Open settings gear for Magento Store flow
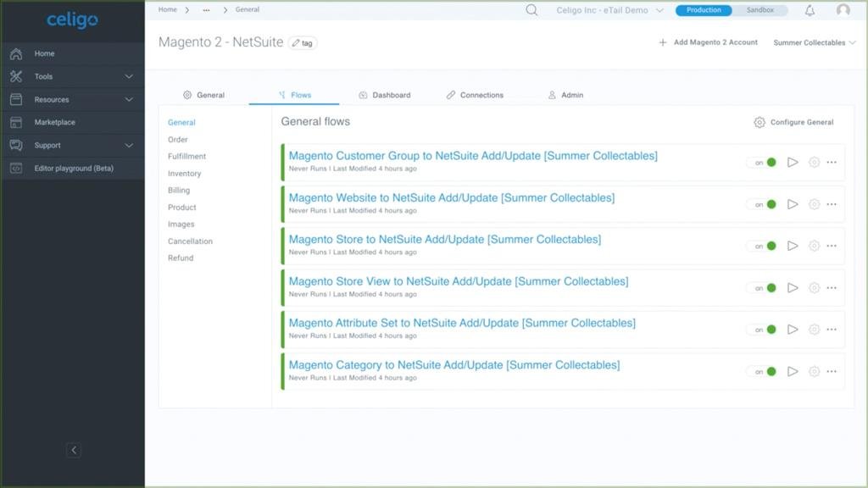 814,246
